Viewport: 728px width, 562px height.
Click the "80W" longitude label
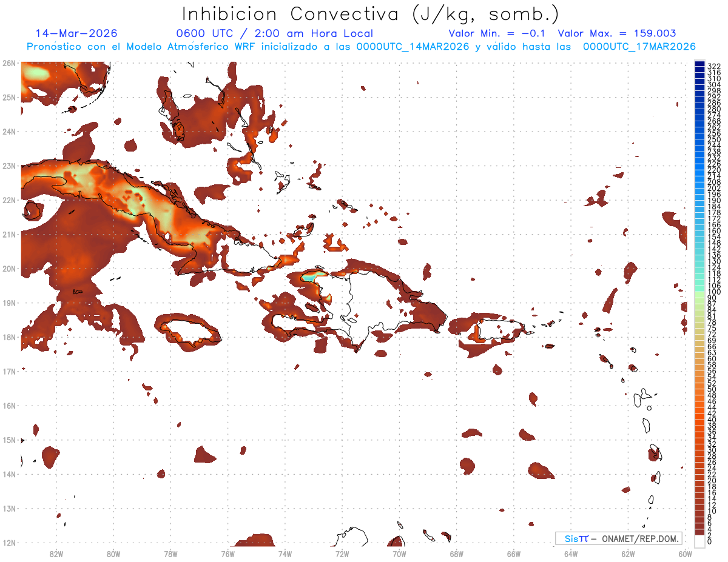pos(113,554)
